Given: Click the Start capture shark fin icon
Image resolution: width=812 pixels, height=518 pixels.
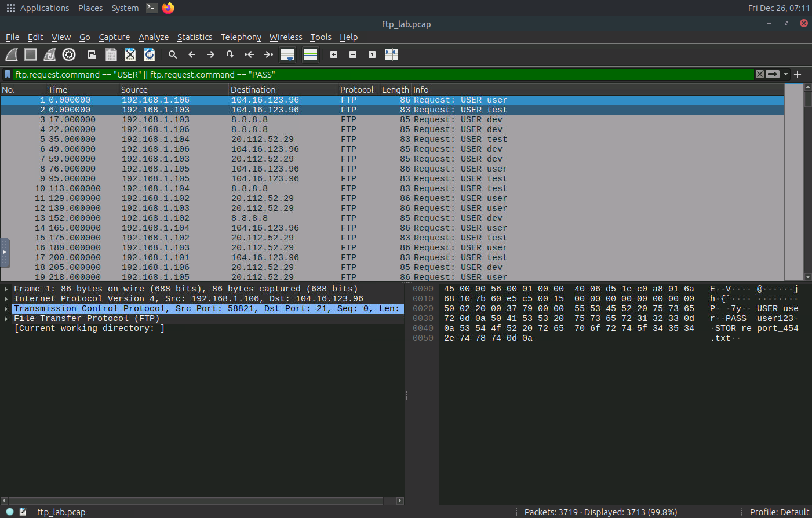Looking at the screenshot, I should click(12, 54).
